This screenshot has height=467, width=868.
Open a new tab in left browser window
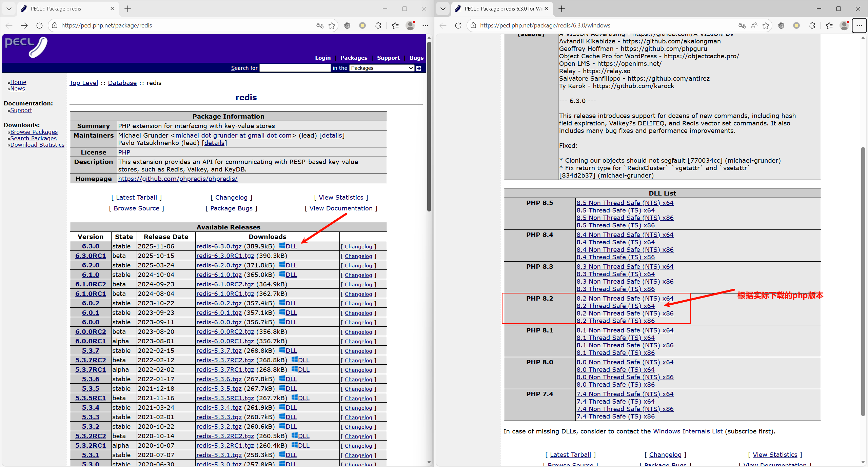128,9
